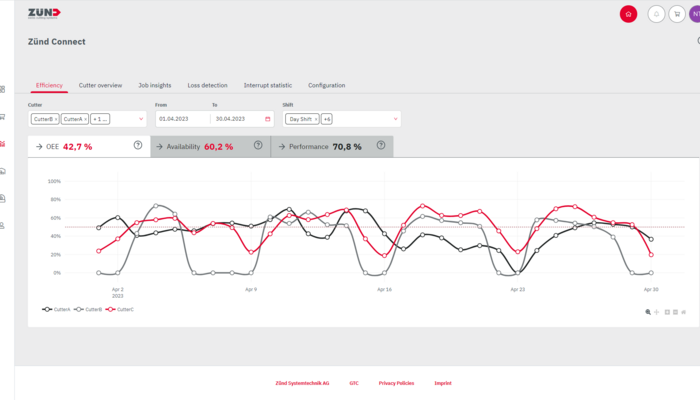Screen dimensions: 700x400
Task: Switch to the Job insights tab
Action: [x=154, y=85]
